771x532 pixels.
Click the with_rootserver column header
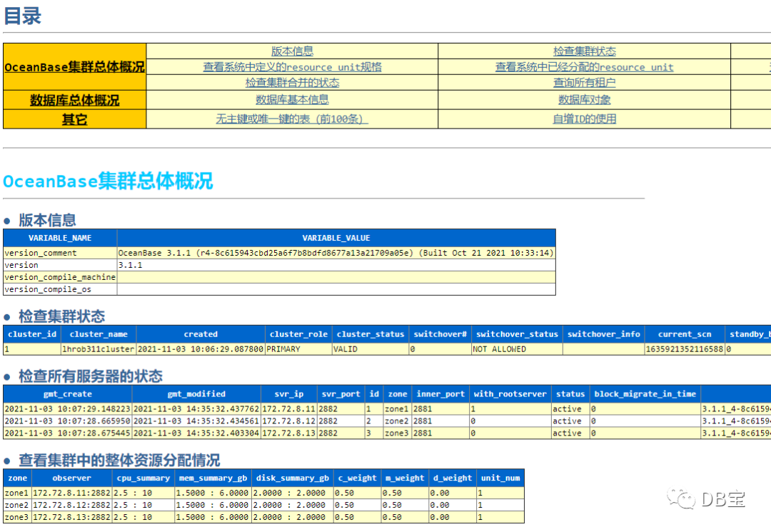point(510,394)
